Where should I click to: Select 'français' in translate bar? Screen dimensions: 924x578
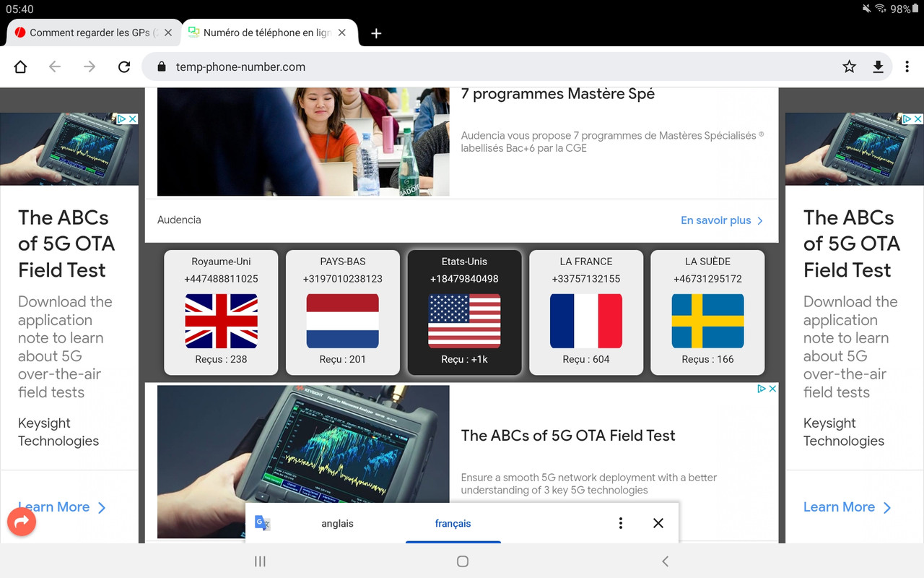pos(453,523)
